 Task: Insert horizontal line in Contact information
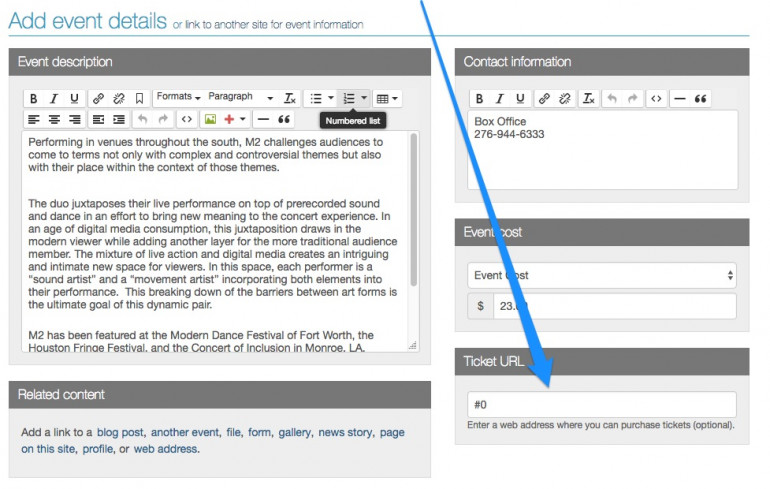pyautogui.click(x=680, y=99)
